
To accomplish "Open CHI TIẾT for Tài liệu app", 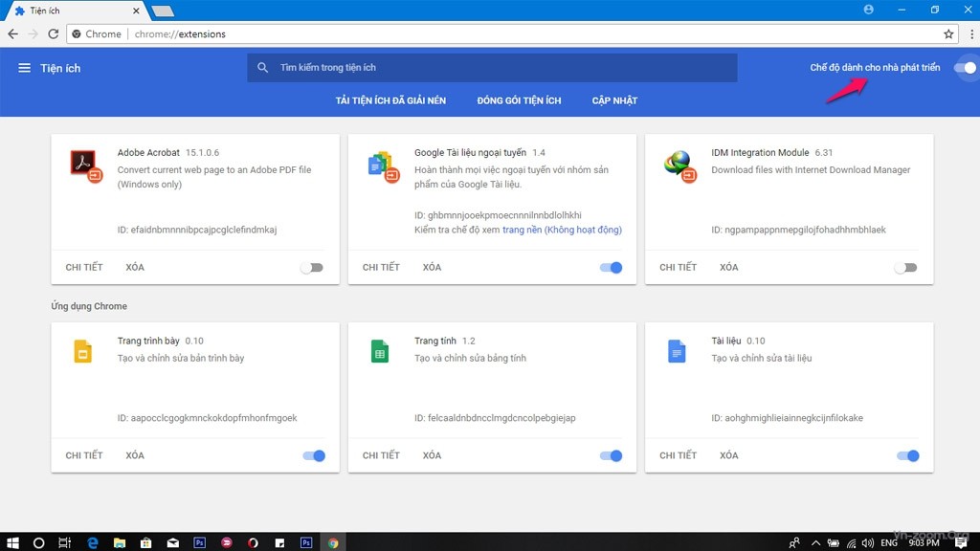I will pyautogui.click(x=678, y=455).
